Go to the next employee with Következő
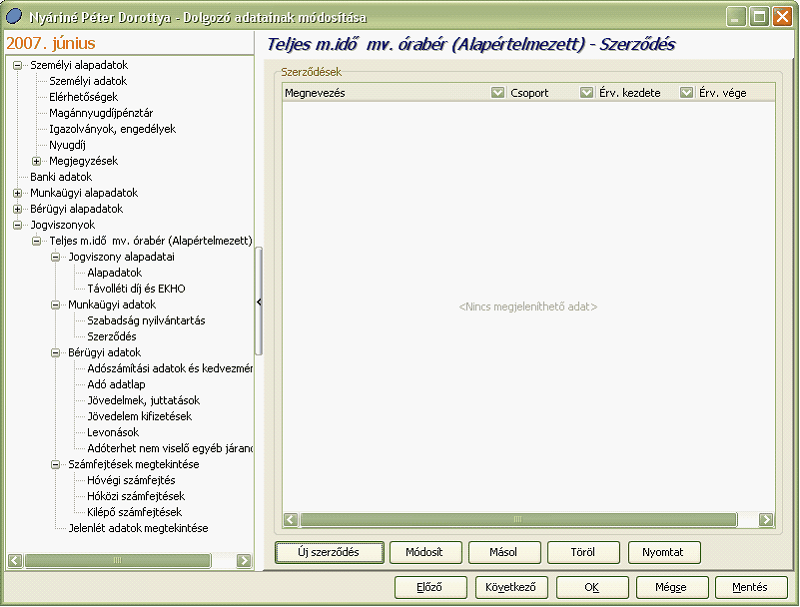 (511, 587)
